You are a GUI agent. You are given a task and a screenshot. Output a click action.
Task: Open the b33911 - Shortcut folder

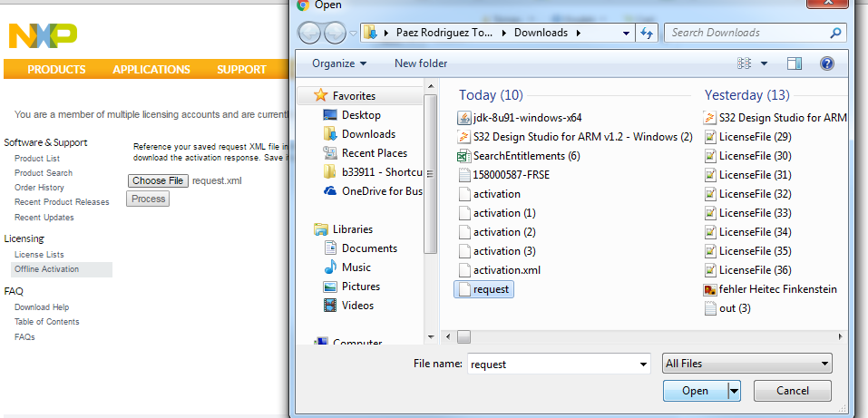coord(373,172)
